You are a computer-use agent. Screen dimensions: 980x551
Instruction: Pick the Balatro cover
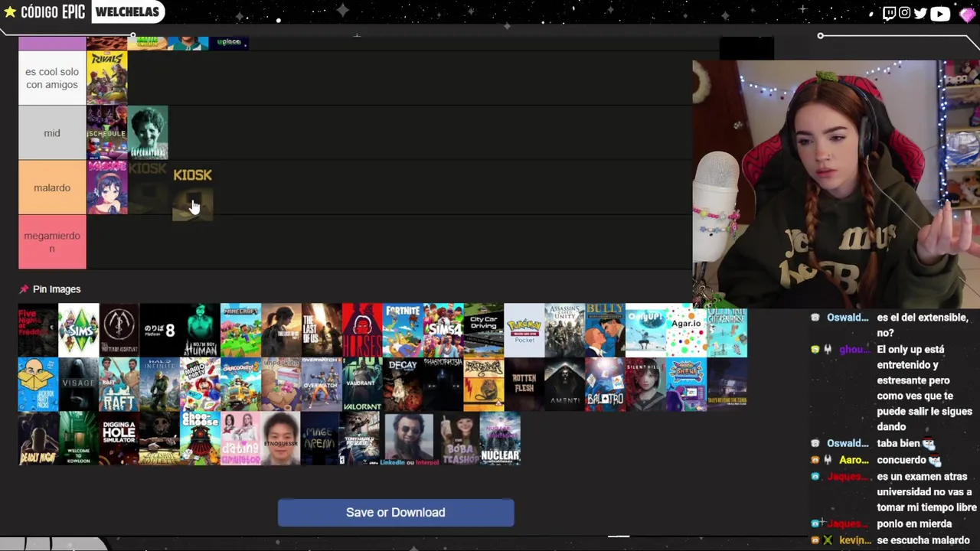(606, 385)
